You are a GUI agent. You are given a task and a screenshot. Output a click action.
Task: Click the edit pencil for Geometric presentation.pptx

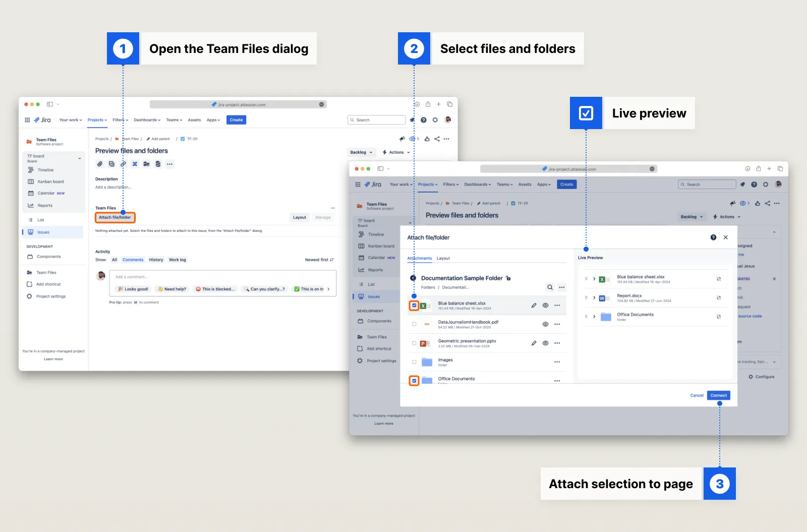534,343
